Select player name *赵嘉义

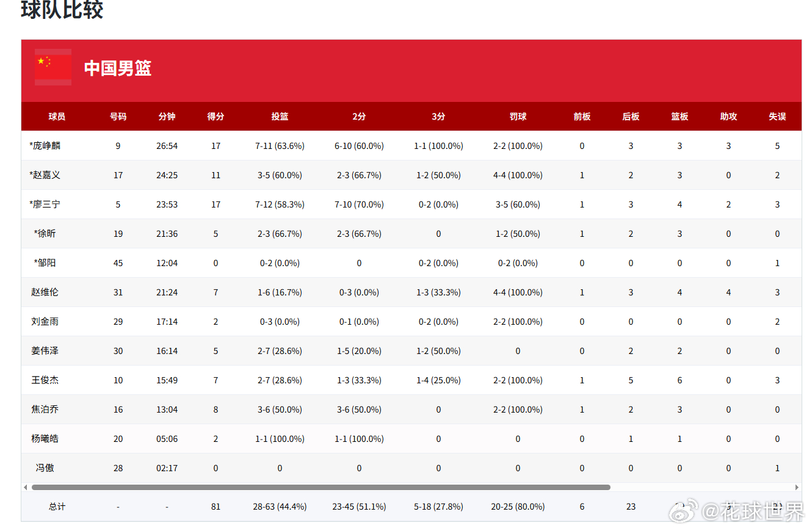tap(45, 175)
